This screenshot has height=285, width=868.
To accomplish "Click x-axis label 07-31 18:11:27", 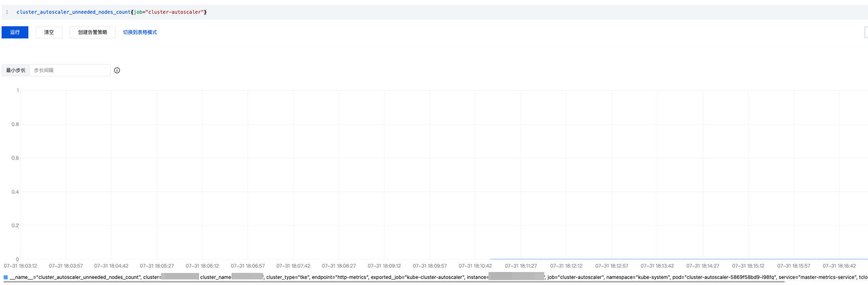I will pyautogui.click(x=521, y=266).
